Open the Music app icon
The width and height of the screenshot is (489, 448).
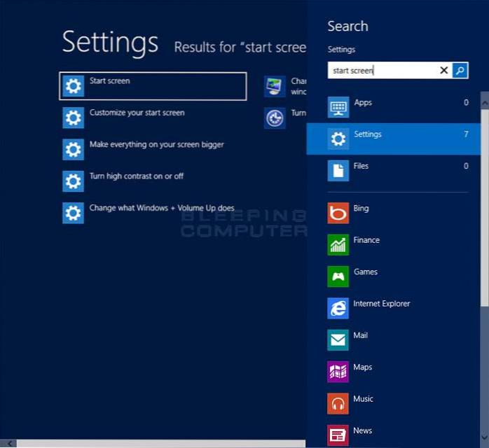point(338,403)
